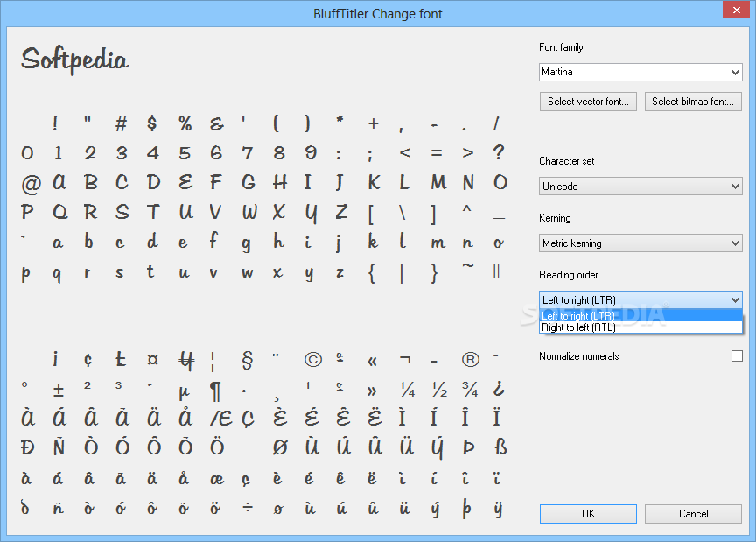Image resolution: width=756 pixels, height=542 pixels.
Task: Select the lowercase f glyph
Action: point(213,240)
